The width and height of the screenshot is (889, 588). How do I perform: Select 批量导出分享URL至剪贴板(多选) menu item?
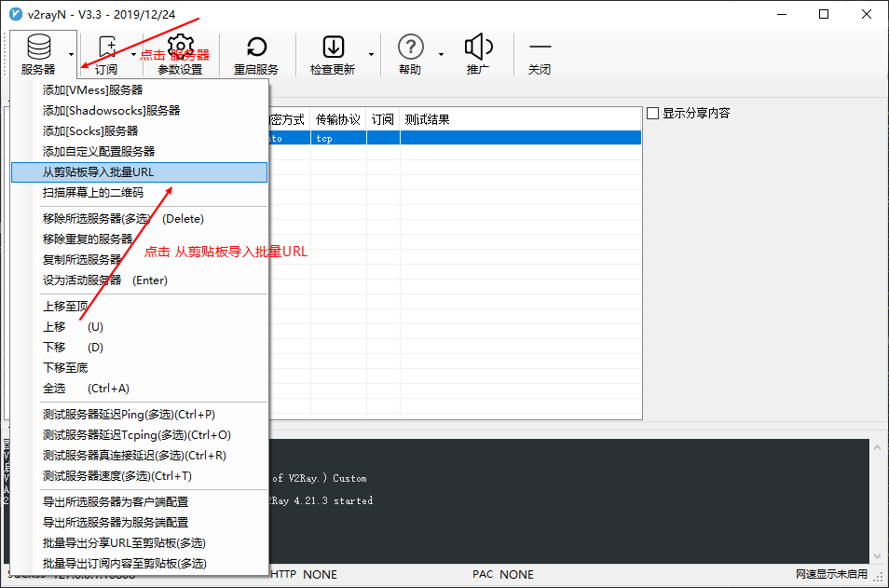(x=140, y=542)
